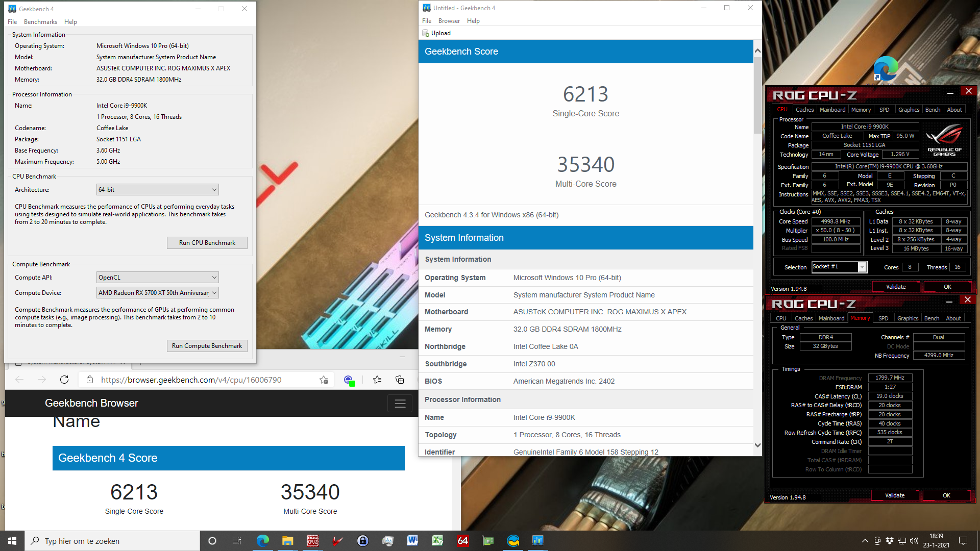
Task: Open File menu in Untitled Geekbench window
Action: point(427,21)
